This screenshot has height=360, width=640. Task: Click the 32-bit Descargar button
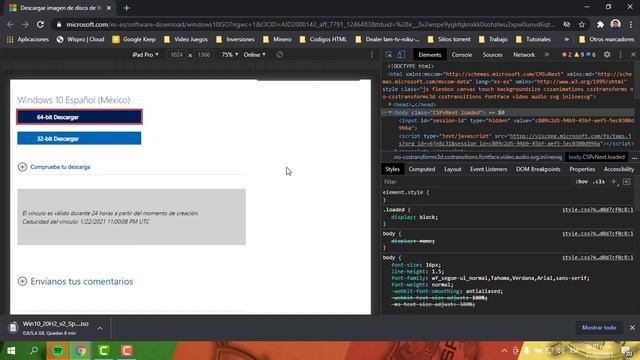click(79, 138)
